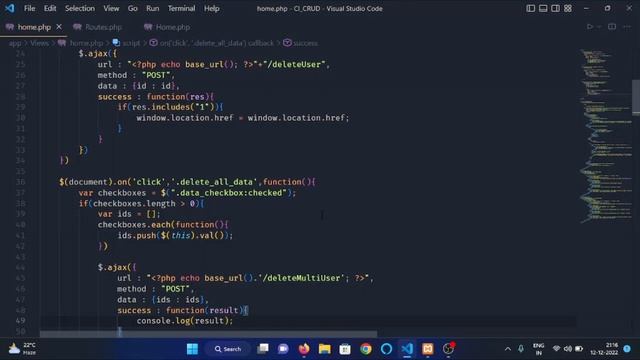The width and height of the screenshot is (640, 360).
Task: Open the Help menu
Action: point(211,8)
